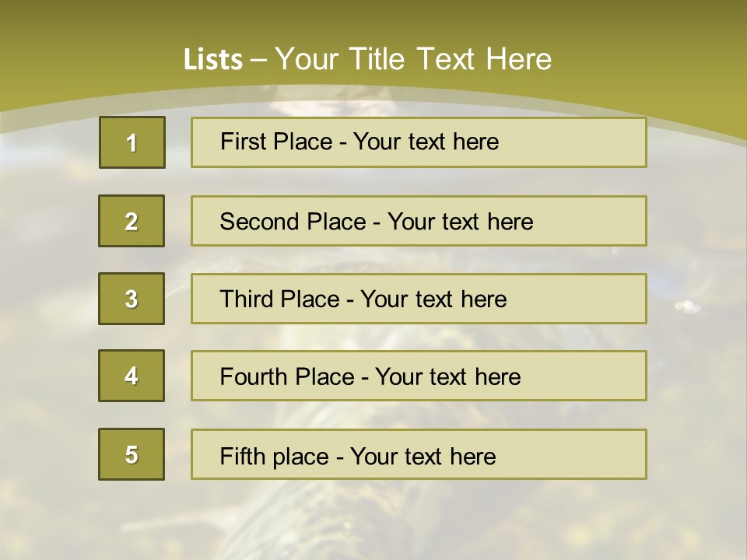Click the dash in the slide title

(x=258, y=61)
